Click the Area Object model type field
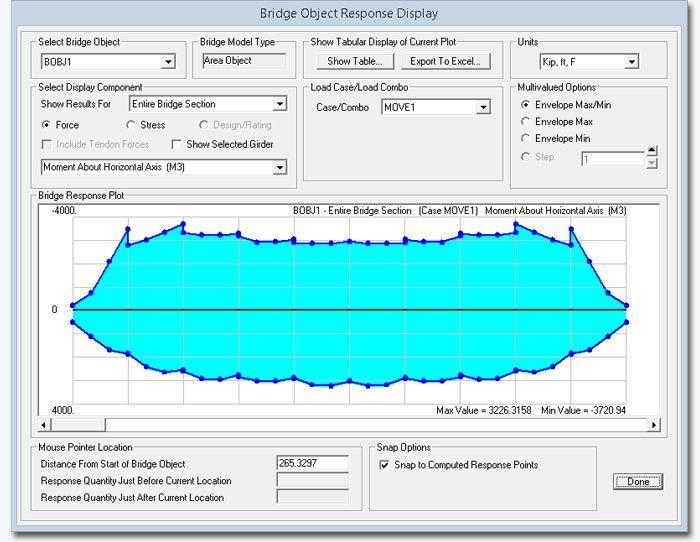 pos(244,61)
